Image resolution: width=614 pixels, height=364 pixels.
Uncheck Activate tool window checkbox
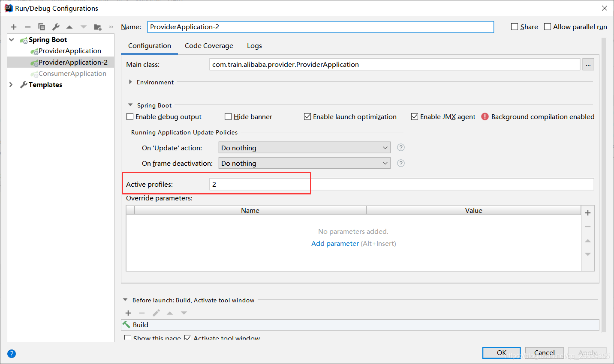coord(188,338)
